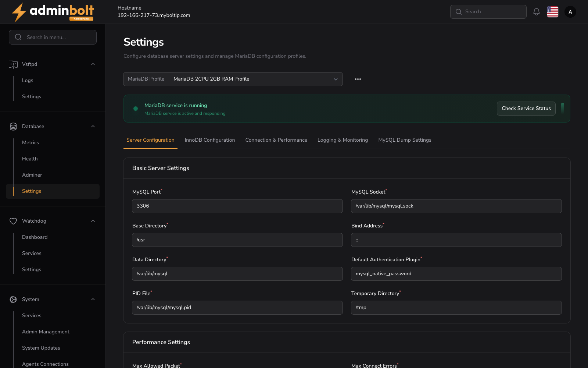Switch to Server Configuration tab
The width and height of the screenshot is (588, 368).
pos(150,140)
